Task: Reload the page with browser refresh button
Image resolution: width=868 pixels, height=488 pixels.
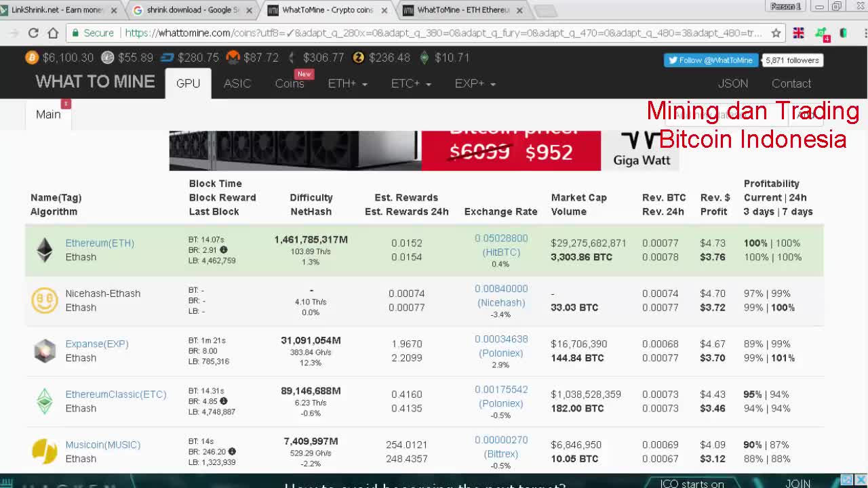Action: 33,33
